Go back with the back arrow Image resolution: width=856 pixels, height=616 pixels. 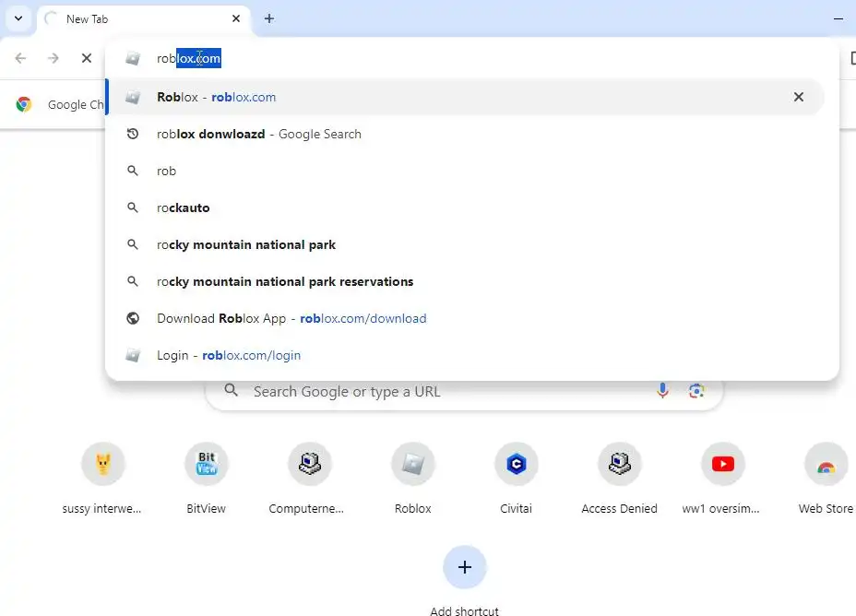pos(20,58)
